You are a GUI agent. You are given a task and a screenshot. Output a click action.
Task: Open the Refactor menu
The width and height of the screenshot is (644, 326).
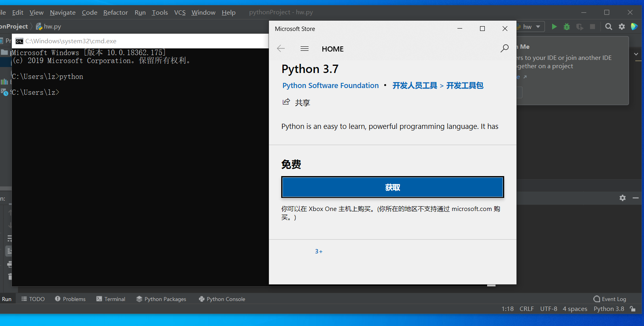(116, 13)
